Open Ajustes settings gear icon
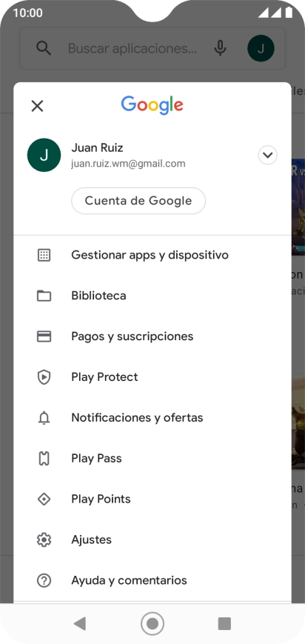 tap(44, 540)
